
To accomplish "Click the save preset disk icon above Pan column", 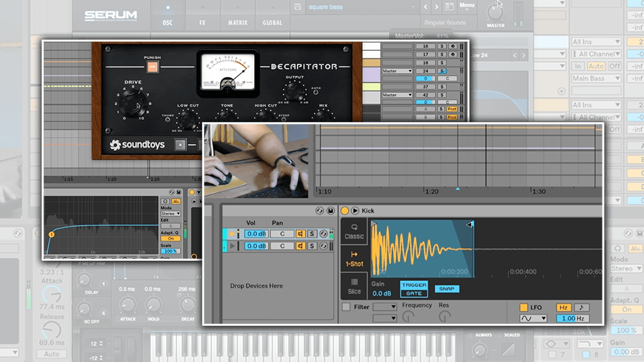I will [x=331, y=210].
